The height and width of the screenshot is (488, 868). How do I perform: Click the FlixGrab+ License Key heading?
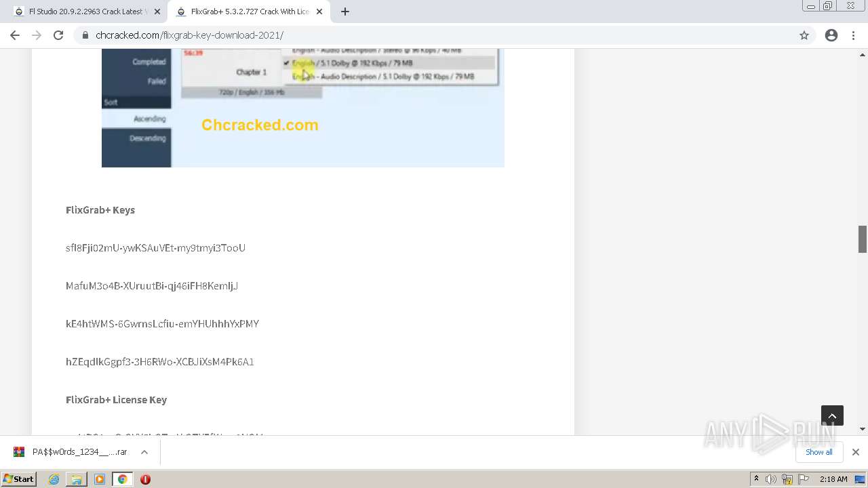point(116,400)
